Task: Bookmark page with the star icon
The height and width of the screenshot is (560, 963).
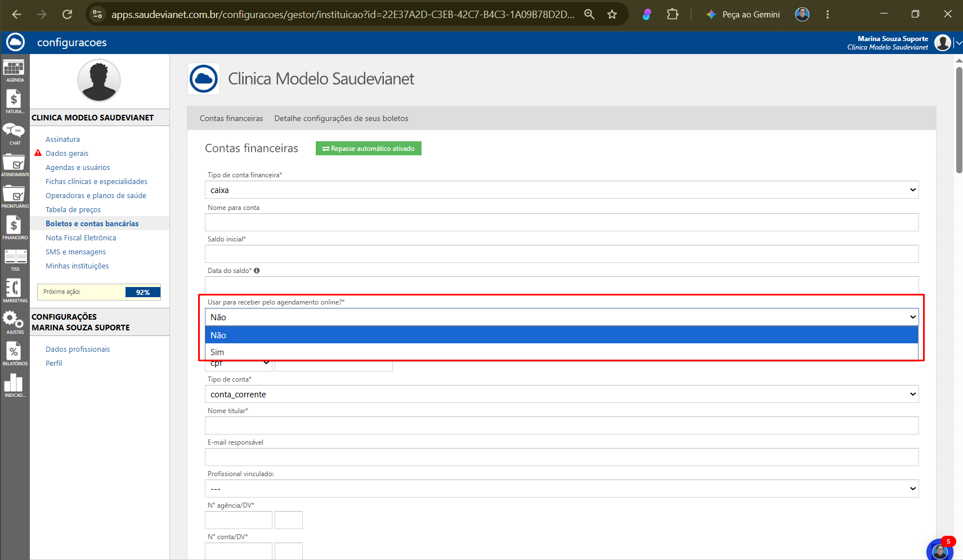Action: point(612,15)
